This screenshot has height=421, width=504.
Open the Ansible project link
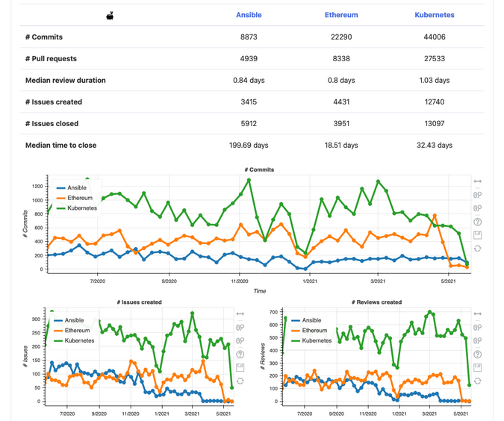pyautogui.click(x=249, y=15)
